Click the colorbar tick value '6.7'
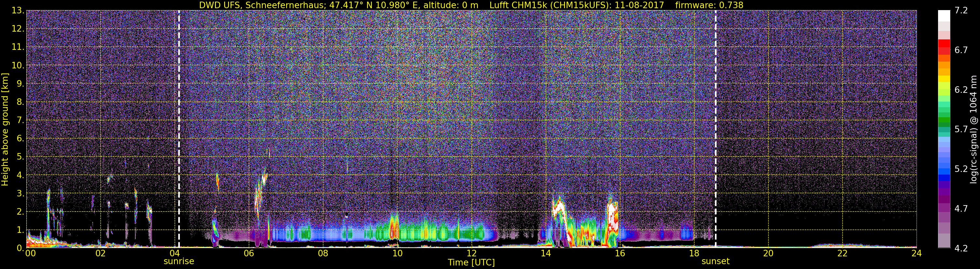 coord(961,50)
